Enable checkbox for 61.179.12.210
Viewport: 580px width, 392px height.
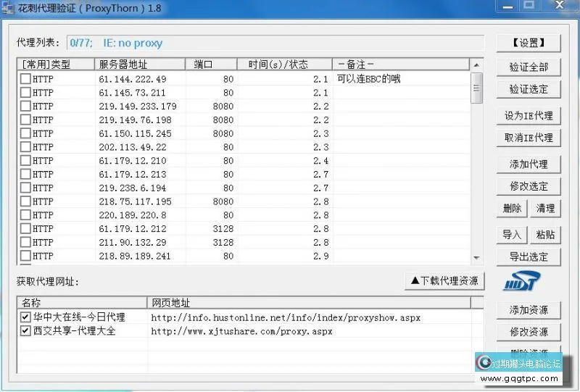point(25,161)
